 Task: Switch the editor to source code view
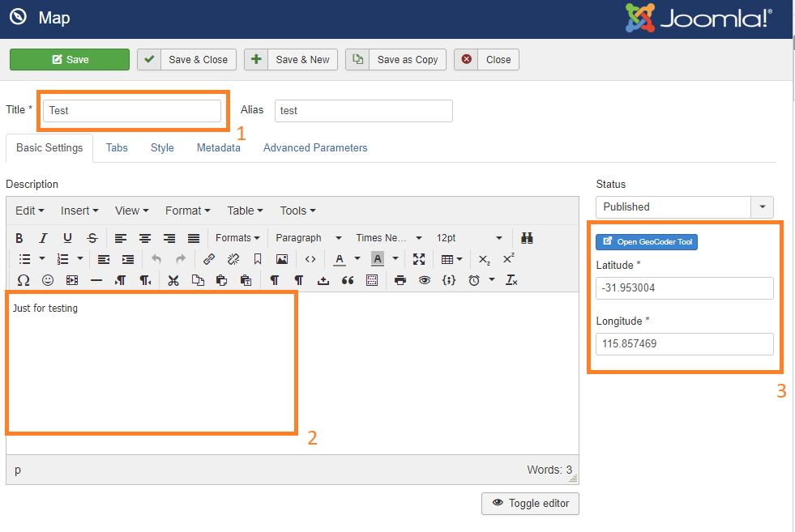coord(310,259)
